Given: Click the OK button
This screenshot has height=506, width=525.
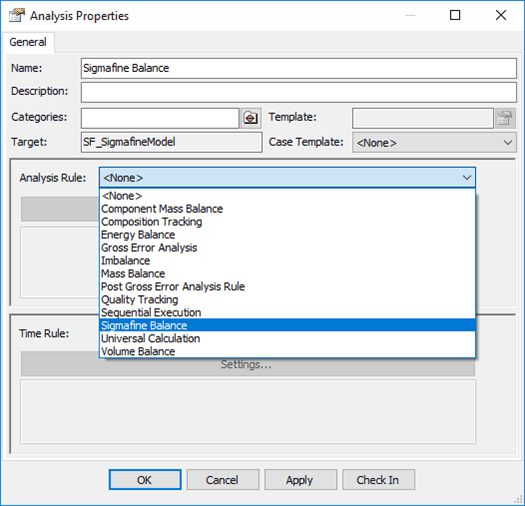Looking at the screenshot, I should (145, 480).
